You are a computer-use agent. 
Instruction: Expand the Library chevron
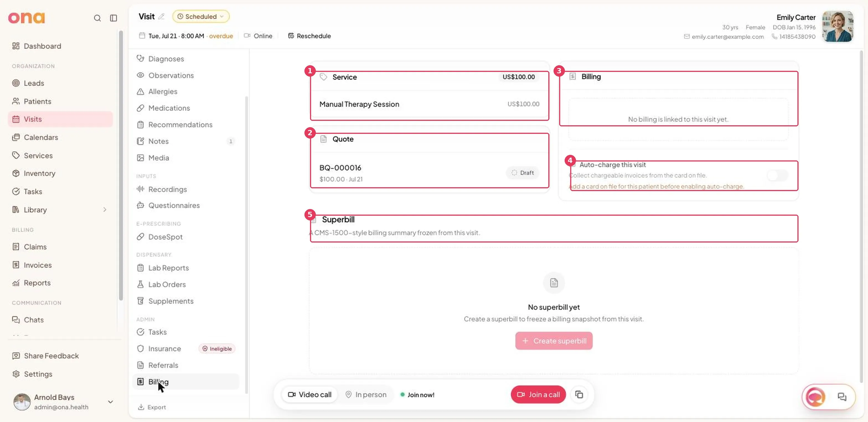pyautogui.click(x=105, y=210)
